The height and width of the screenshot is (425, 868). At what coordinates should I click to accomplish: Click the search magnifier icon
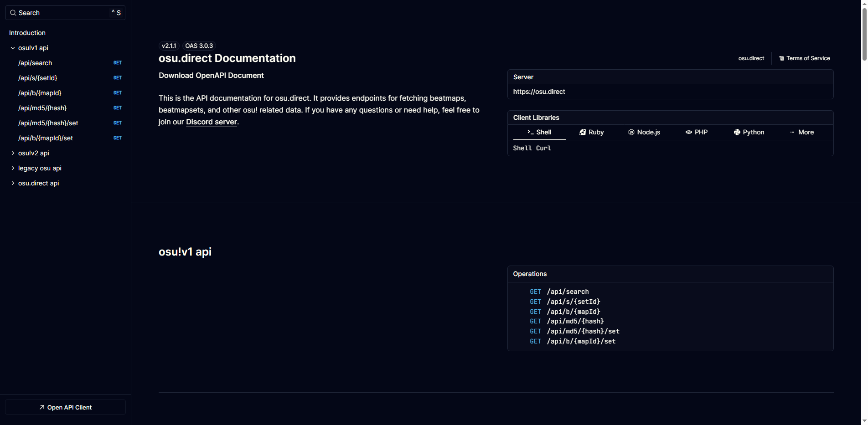click(x=13, y=13)
